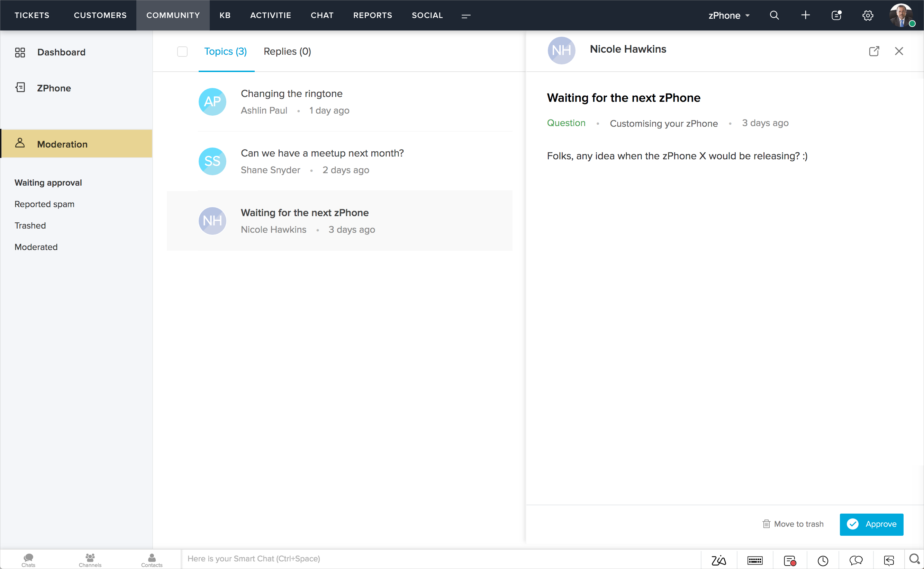Open the user profile avatar
924x569 pixels.
[x=902, y=16]
